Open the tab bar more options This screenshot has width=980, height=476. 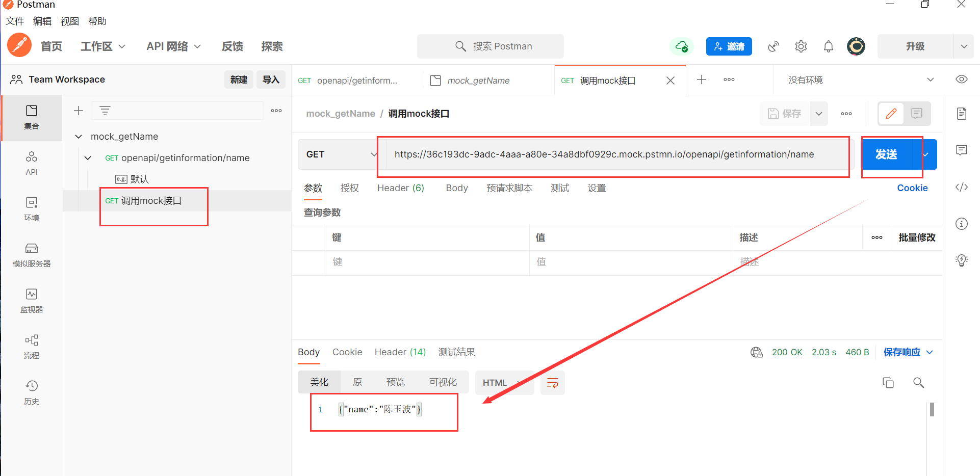coord(729,80)
